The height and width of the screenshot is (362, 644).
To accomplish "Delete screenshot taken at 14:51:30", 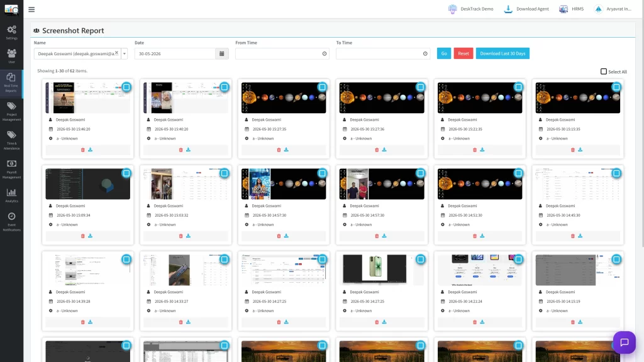I will click(x=475, y=236).
